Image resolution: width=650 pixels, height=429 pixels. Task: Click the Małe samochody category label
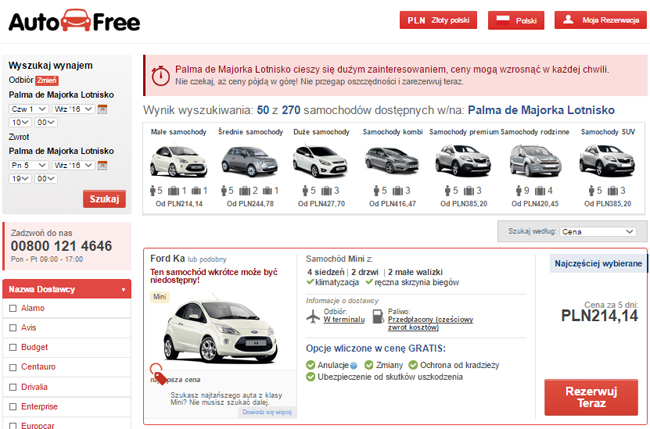coord(178,132)
